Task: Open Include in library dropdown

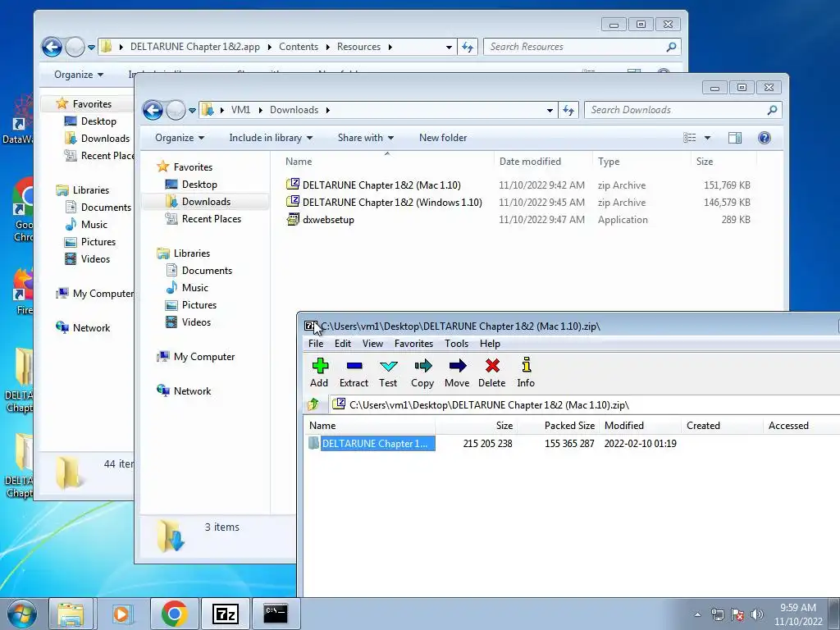Action: pos(271,138)
